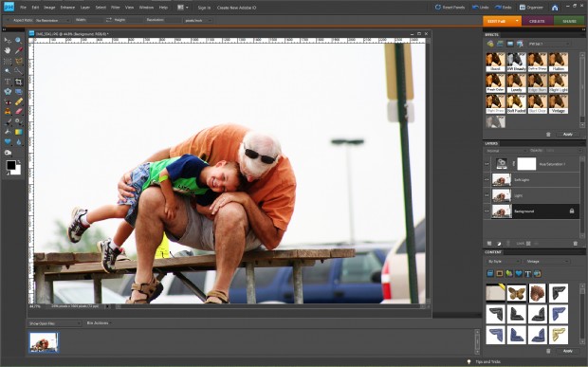Select the Blur water-drop tool

pos(18,142)
